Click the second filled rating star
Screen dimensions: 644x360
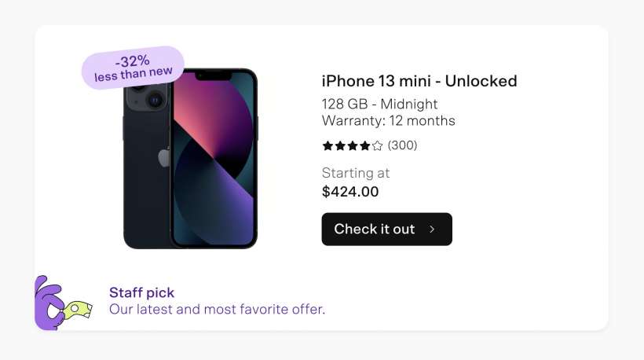point(340,145)
